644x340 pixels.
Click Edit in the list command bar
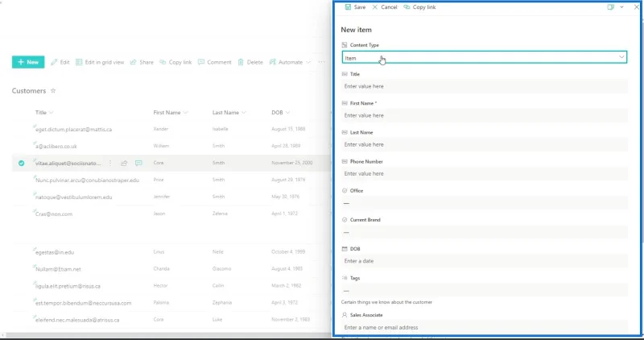point(60,62)
